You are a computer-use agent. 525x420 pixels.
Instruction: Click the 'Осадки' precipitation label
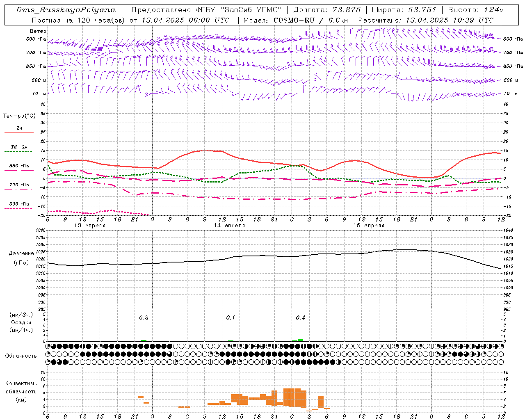coord(21,322)
